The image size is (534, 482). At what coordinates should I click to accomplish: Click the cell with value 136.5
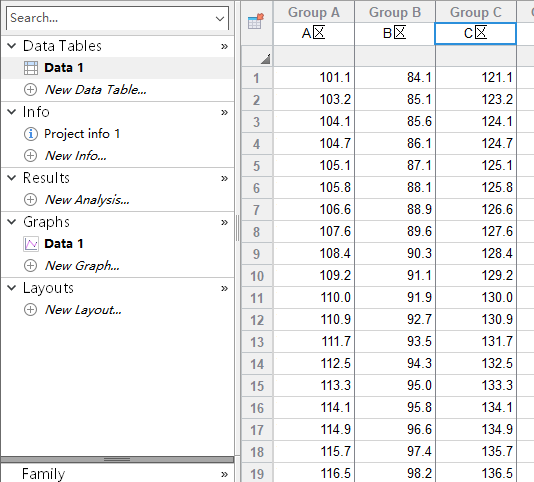tap(476, 473)
